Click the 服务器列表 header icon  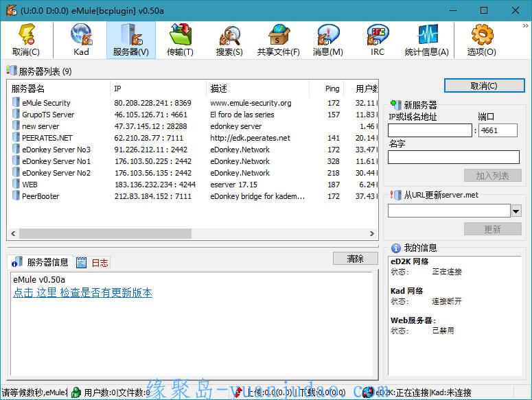tap(12, 71)
